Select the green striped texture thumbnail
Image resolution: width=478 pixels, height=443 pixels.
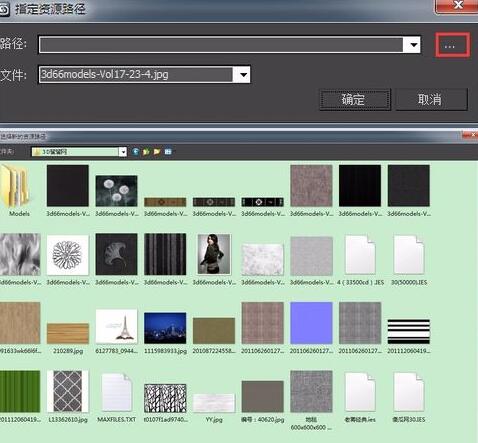(x=19, y=391)
